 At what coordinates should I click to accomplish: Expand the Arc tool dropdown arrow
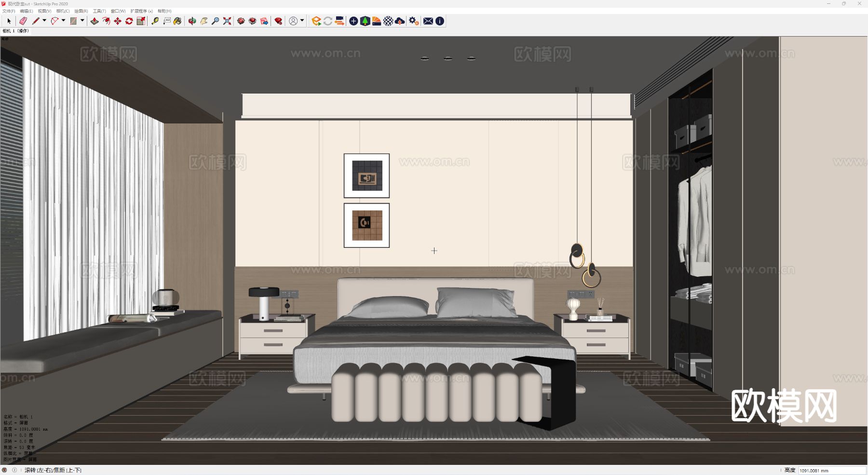63,21
